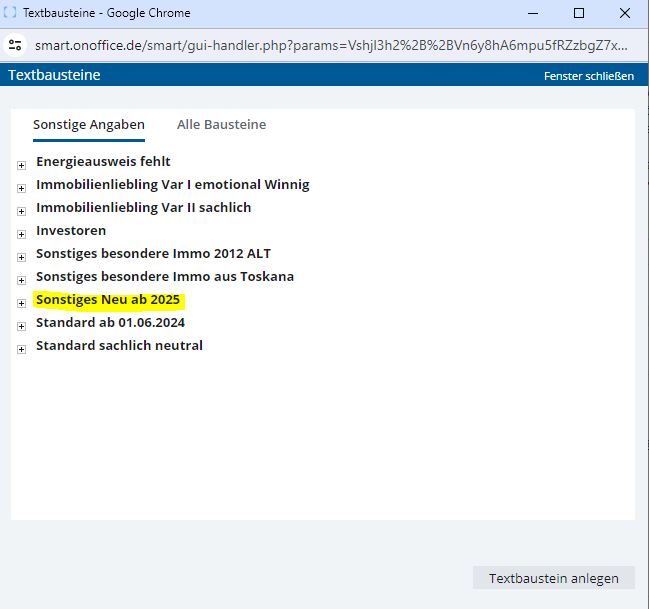Expand plus icon by Standard ab 01.06.2024
The width and height of the screenshot is (649, 609).
21,325
